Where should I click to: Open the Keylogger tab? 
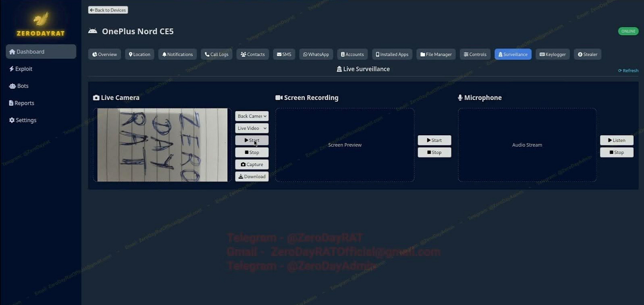[552, 54]
